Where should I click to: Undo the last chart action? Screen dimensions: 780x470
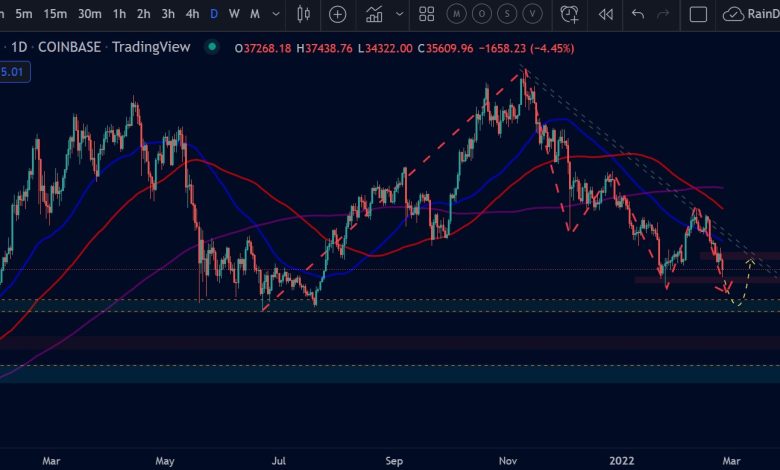[638, 14]
